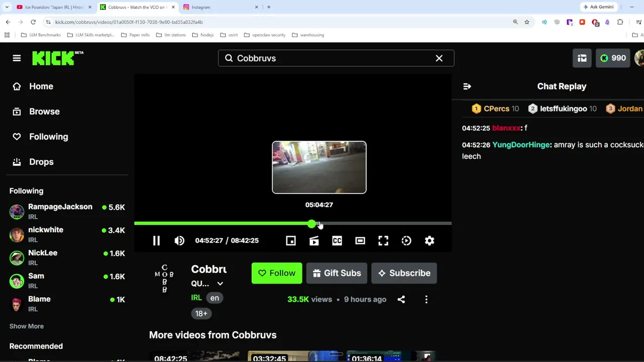Open the warehousing bookmark folder

(308, 35)
